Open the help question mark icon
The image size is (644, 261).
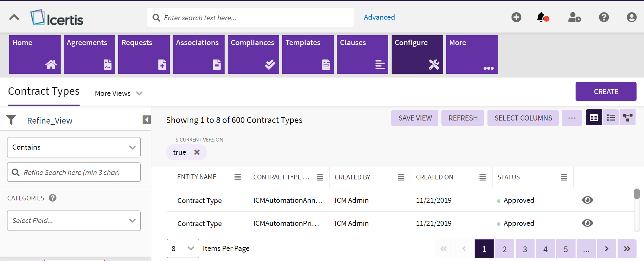[604, 17]
